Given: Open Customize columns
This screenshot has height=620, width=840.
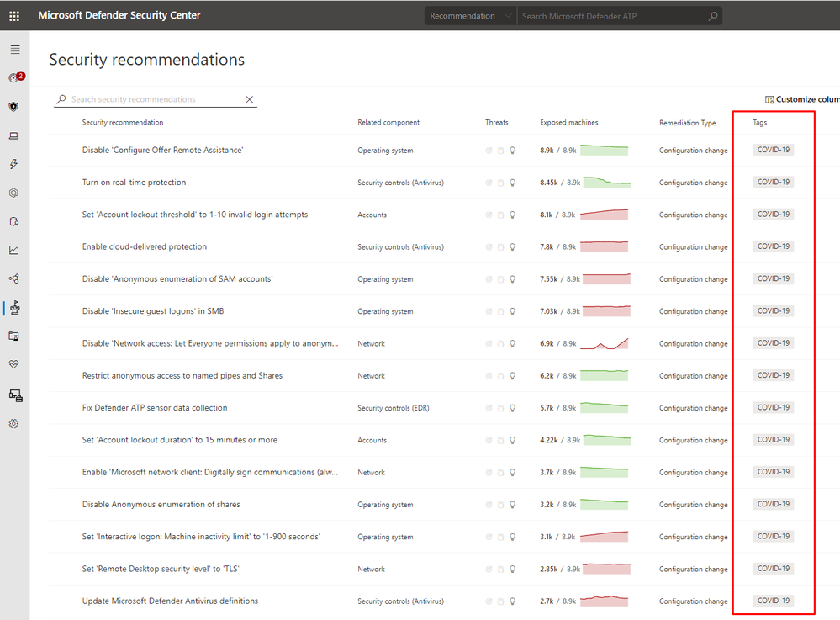Looking at the screenshot, I should tap(802, 99).
